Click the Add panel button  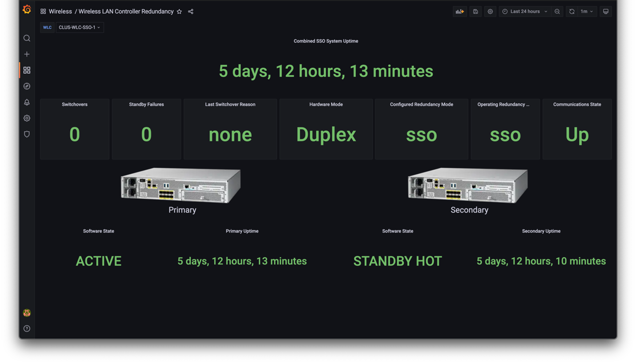click(460, 12)
